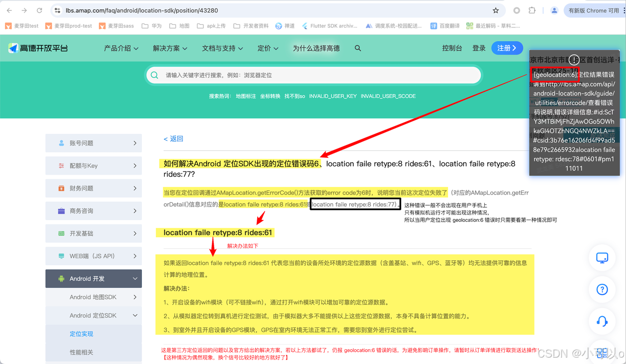The image size is (626, 364).
Task: Expand the Android 地图SDK submenu
Action: [93, 297]
